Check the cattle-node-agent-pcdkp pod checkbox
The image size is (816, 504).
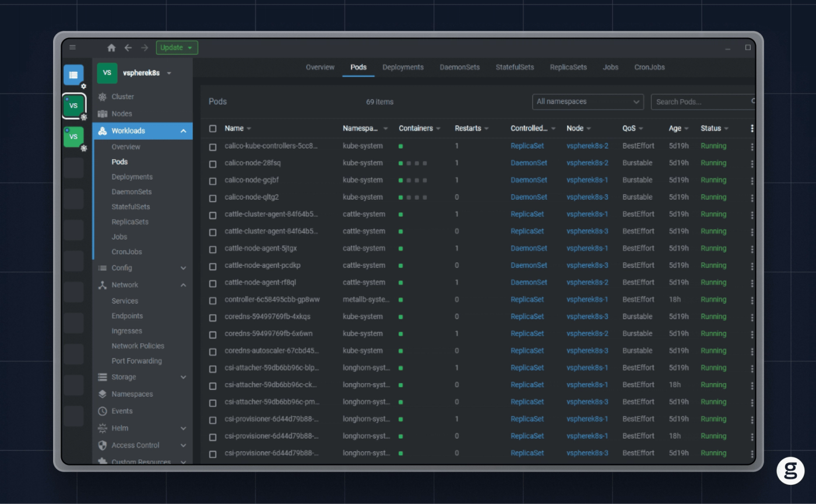213,266
